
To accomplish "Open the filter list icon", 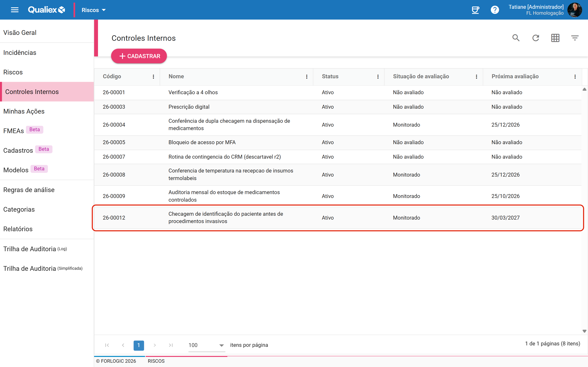I will click(x=575, y=38).
